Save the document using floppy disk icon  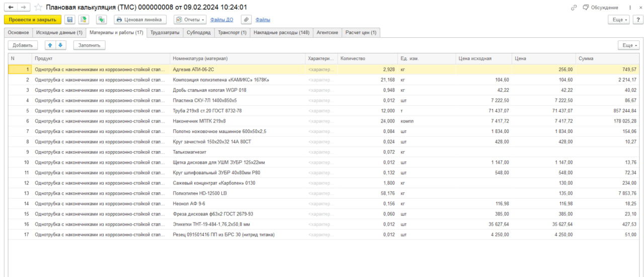pyautogui.click(x=70, y=20)
